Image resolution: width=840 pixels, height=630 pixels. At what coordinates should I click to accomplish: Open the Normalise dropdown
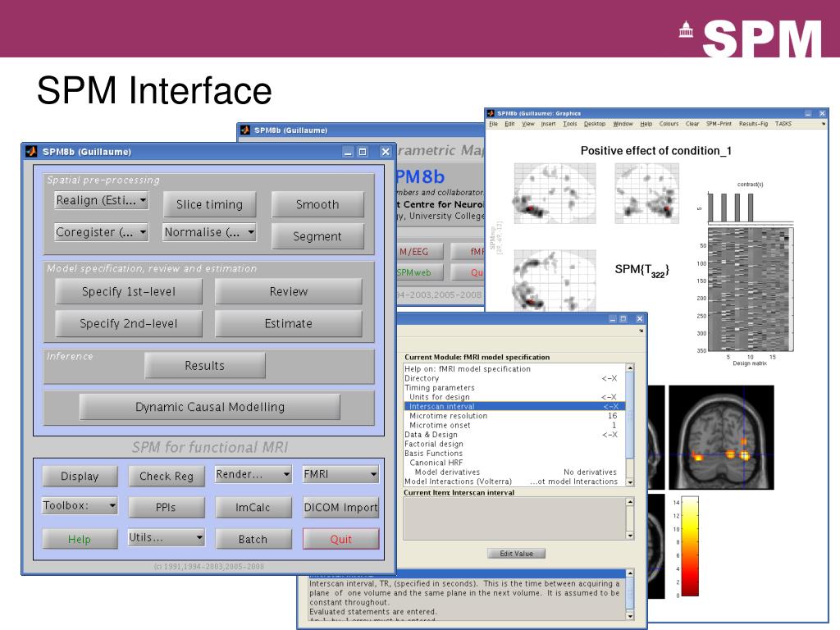209,232
